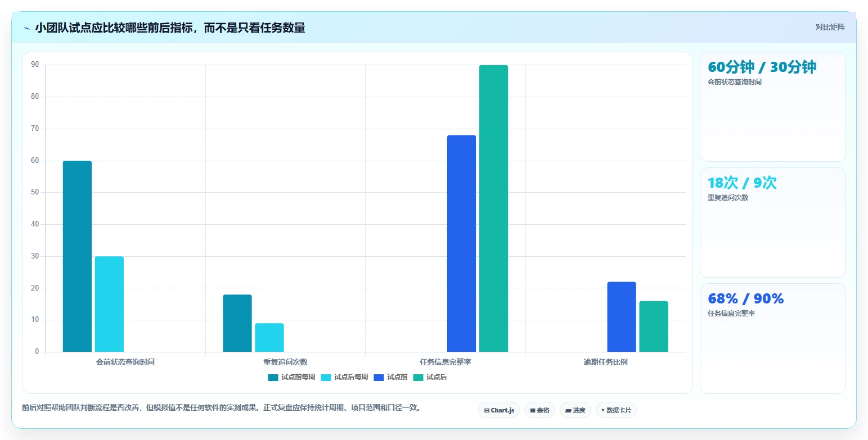Click the lightning icon beside the page title
868x440 pixels.
tap(27, 28)
